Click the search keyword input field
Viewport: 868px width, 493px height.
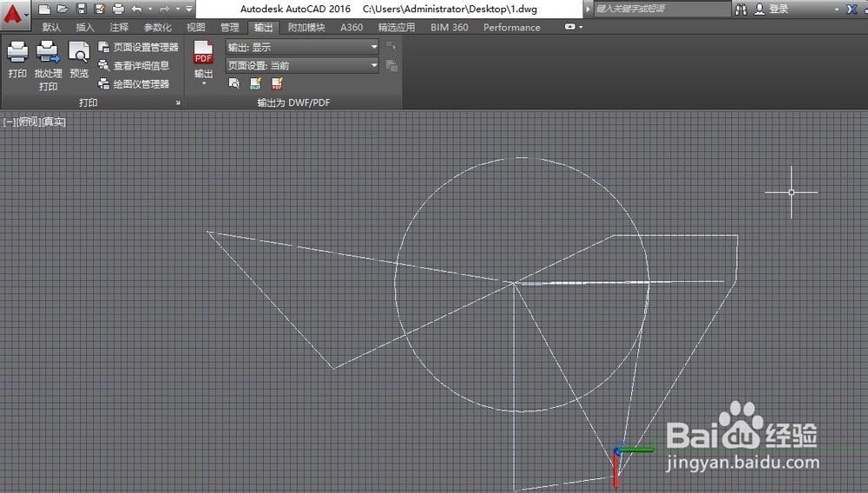(x=662, y=9)
